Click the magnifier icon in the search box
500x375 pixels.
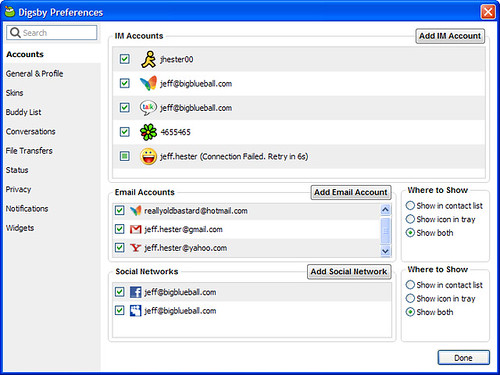[15, 33]
